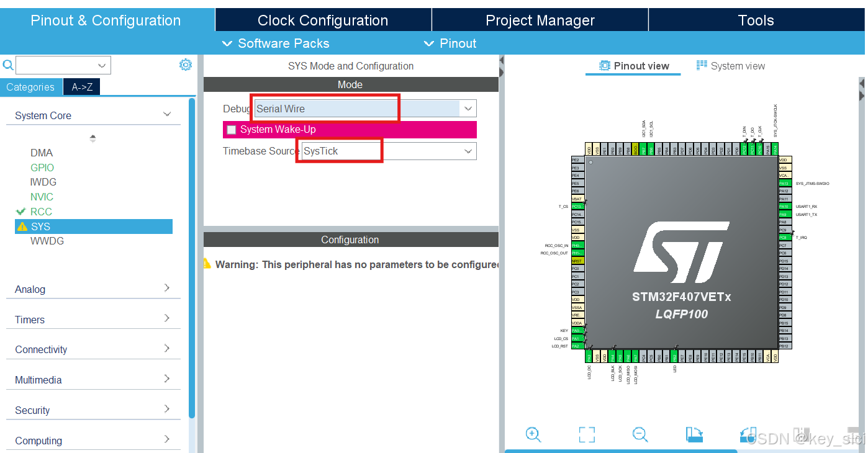The height and width of the screenshot is (453, 868).
Task: Open IWDG peripheral
Action: (43, 182)
